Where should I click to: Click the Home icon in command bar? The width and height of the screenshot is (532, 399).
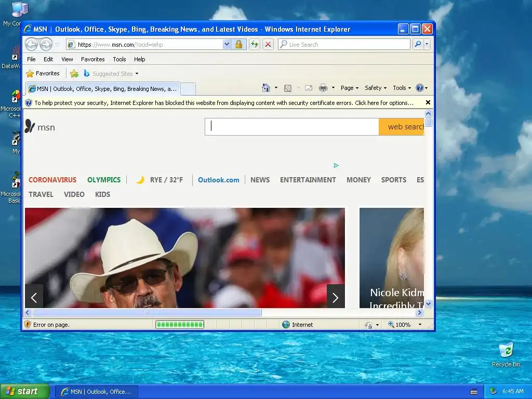[265, 88]
